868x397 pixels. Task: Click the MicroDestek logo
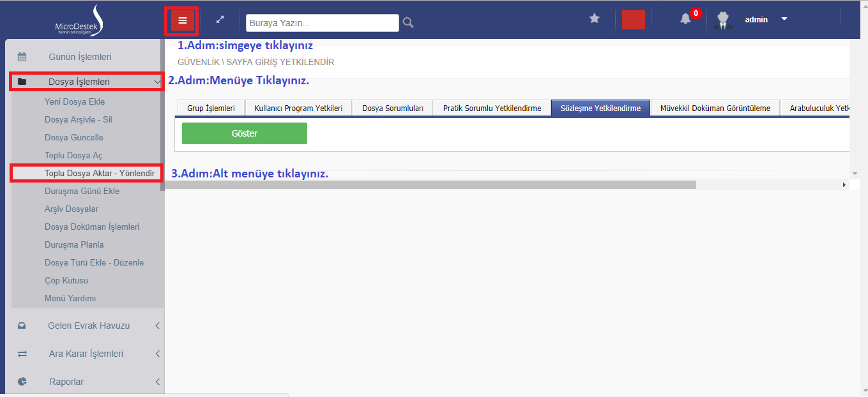click(x=80, y=20)
